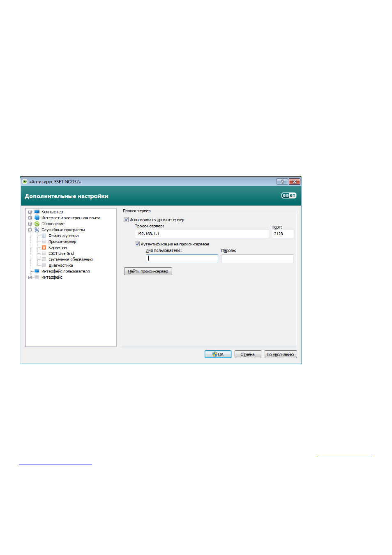Click the Пароль input field

click(x=258, y=259)
